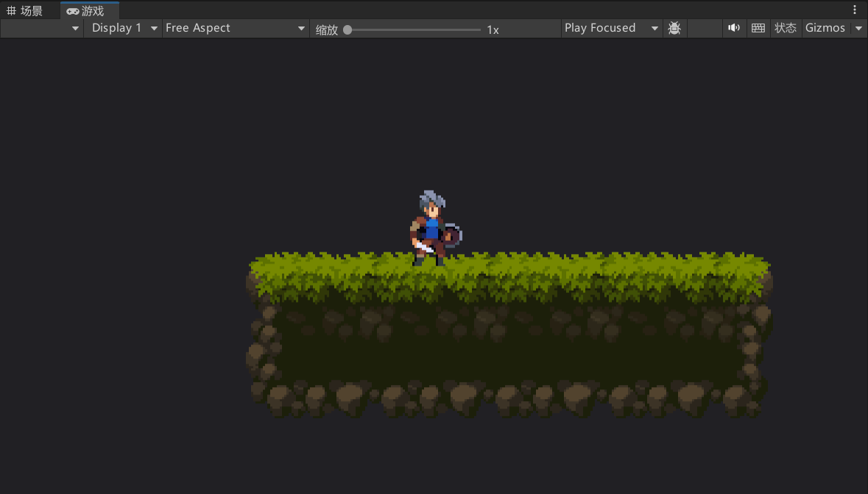
Task: Open the three-dot tab options menu
Action: [x=855, y=10]
